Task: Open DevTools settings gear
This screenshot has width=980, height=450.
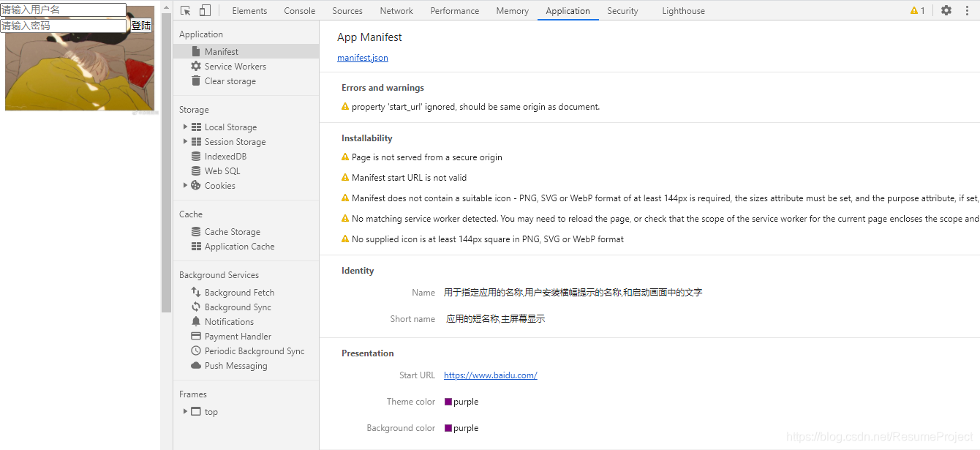Action: click(x=946, y=10)
